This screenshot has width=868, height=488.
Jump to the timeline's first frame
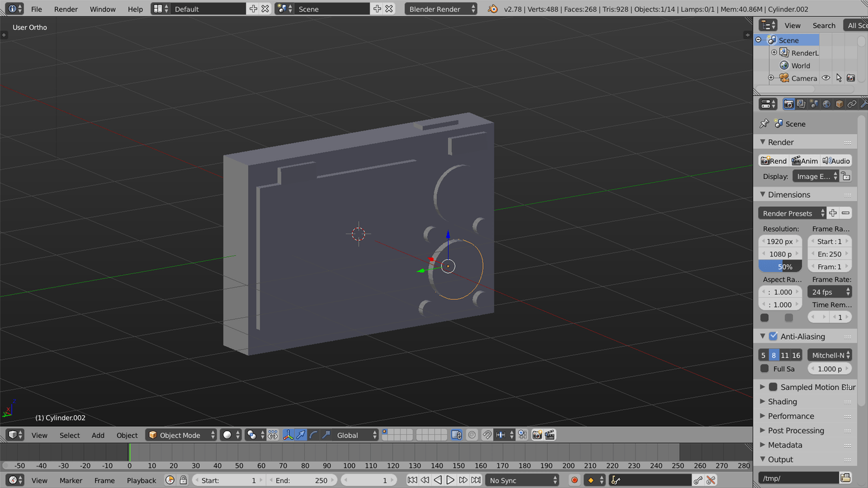coord(412,480)
